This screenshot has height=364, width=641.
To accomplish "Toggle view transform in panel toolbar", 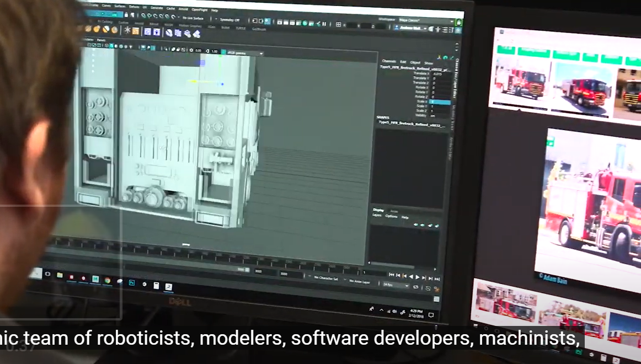I will (223, 52).
